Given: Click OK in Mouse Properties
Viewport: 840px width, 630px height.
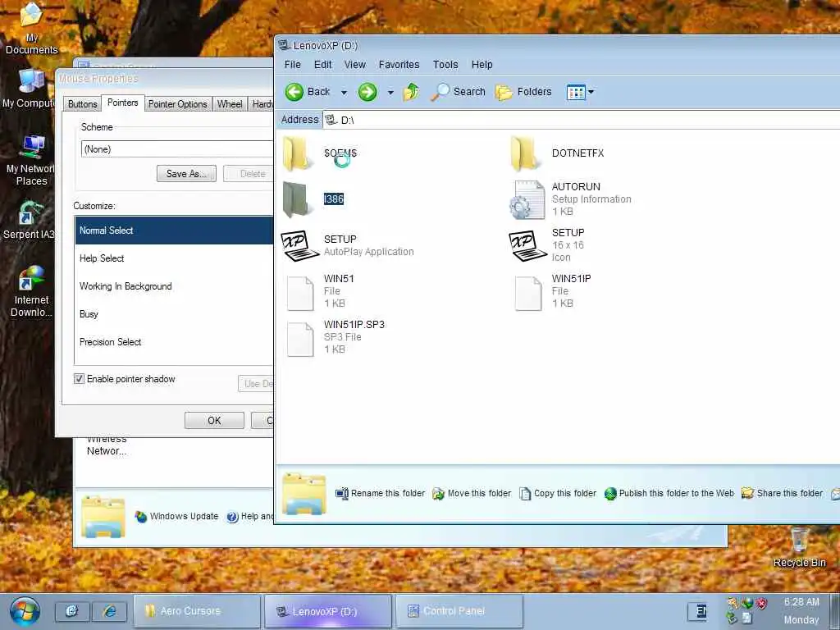Looking at the screenshot, I should (214, 421).
